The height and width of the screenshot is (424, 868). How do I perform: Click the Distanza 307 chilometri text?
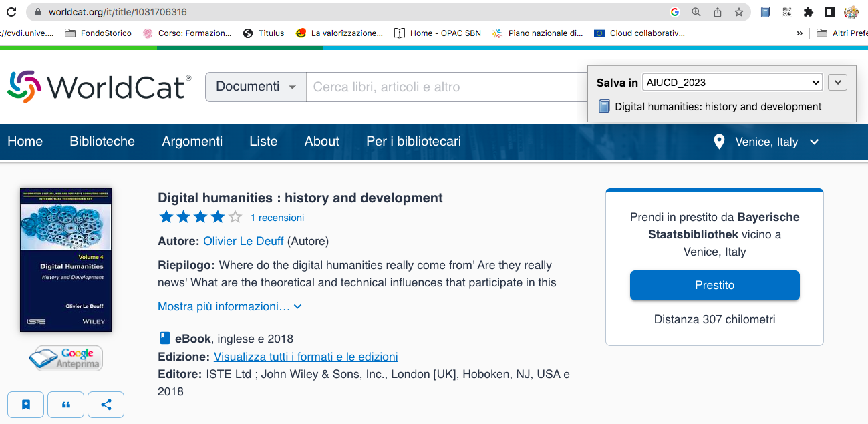(715, 319)
